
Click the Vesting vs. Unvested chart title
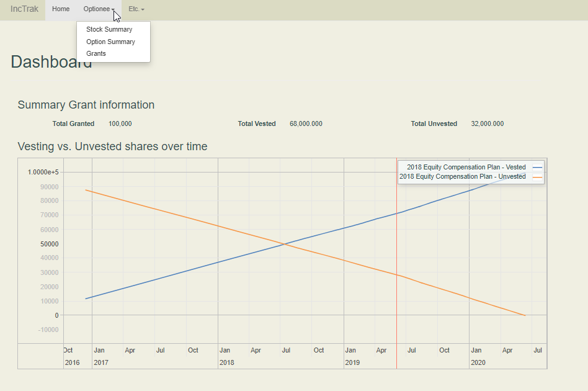[x=112, y=146]
